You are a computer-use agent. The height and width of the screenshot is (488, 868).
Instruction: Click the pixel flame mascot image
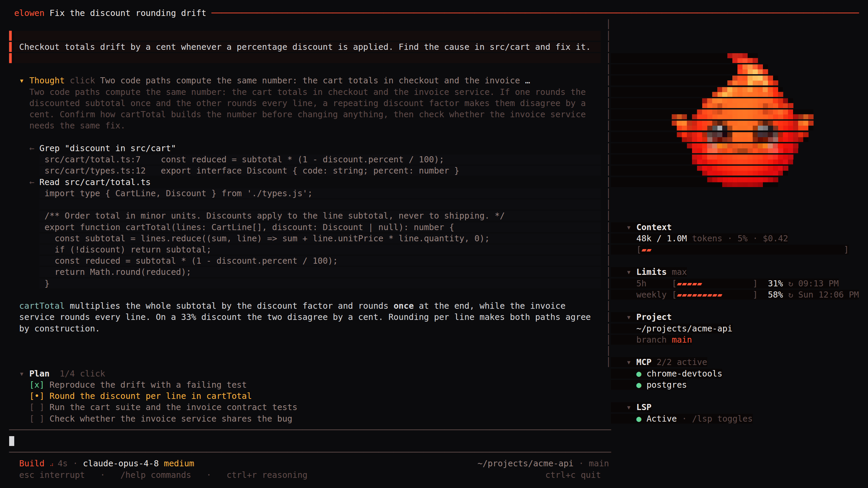[743, 120]
